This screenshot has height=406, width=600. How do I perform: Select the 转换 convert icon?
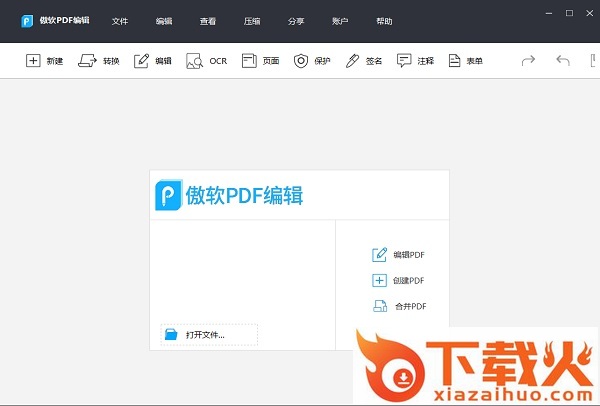click(87, 60)
